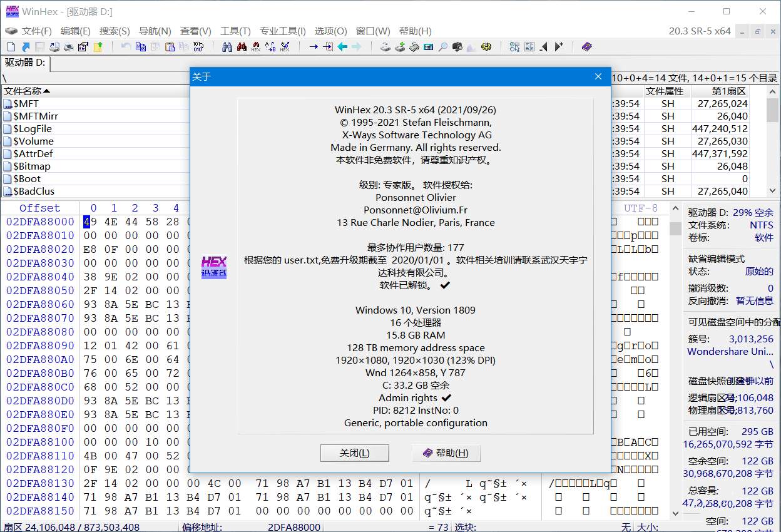Click the Find Text binoculars icon

click(x=227, y=47)
